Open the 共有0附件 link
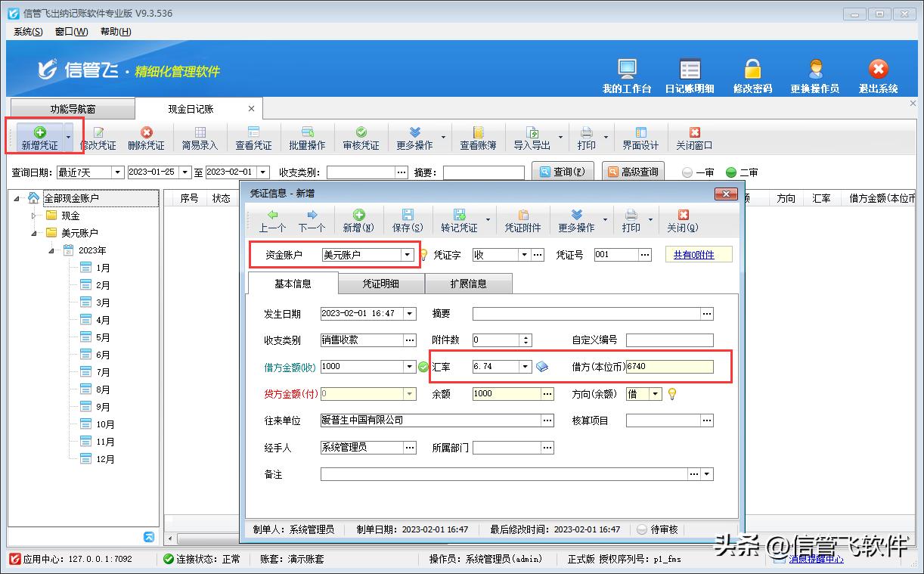Screen dimensions: 924x574 pos(697,254)
